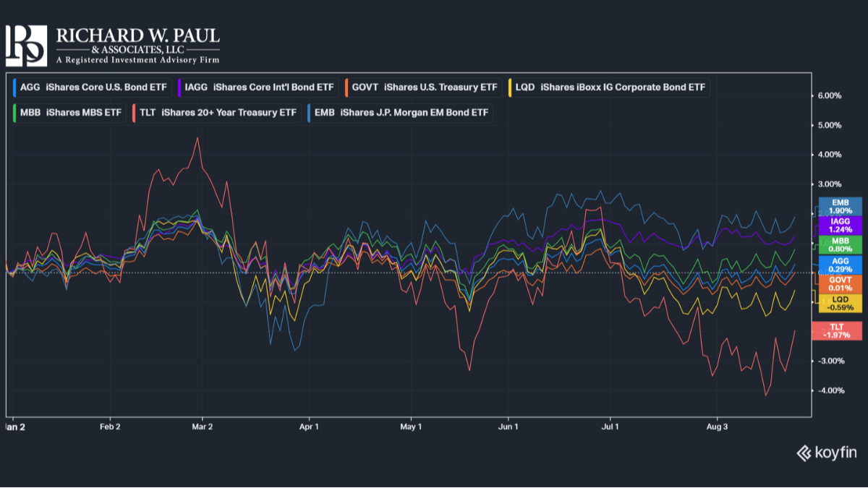Click the Feb 2 date label
868x488 pixels.
109,427
